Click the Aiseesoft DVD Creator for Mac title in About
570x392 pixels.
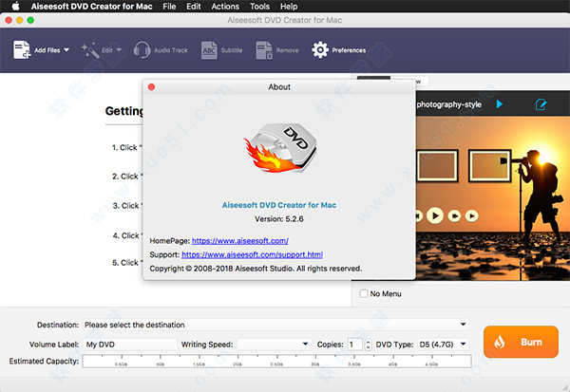click(x=278, y=205)
